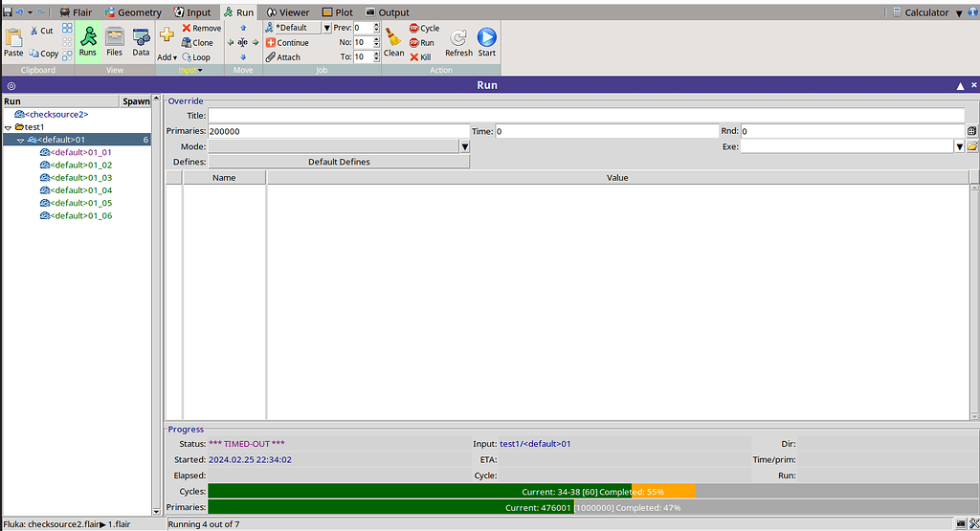Collapse the Run panel with the white triangle
This screenshot has width=980, height=531.
960,85
